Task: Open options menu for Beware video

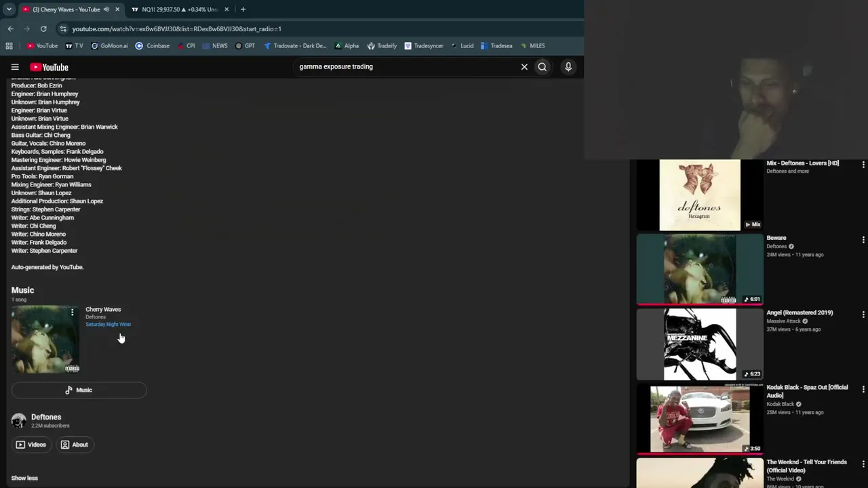Action: coord(863,240)
